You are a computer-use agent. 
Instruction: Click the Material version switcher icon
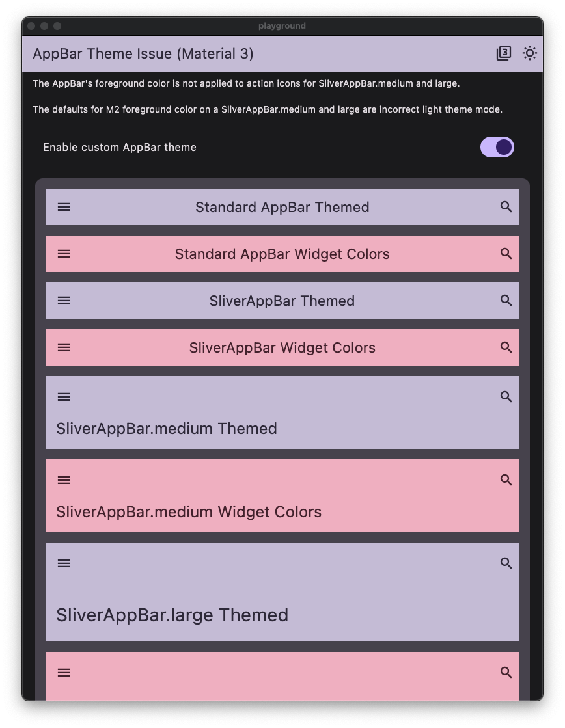coord(503,53)
